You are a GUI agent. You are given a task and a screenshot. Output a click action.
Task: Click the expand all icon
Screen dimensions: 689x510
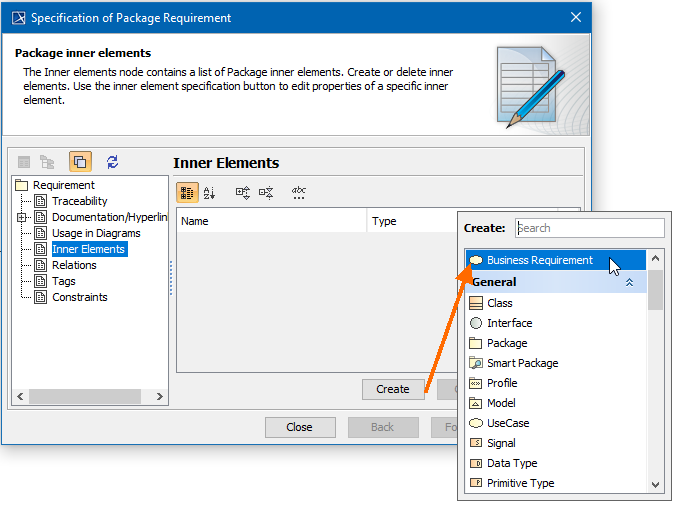coord(242,192)
